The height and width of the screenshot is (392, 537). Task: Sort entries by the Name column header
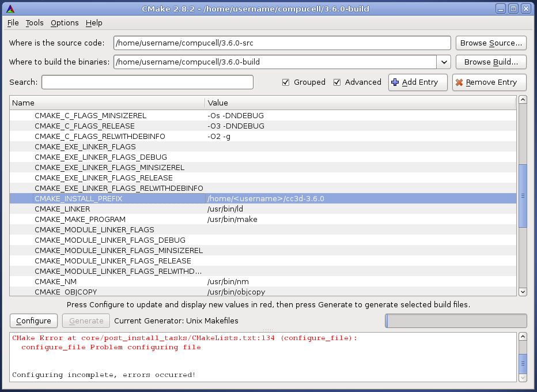(107, 103)
